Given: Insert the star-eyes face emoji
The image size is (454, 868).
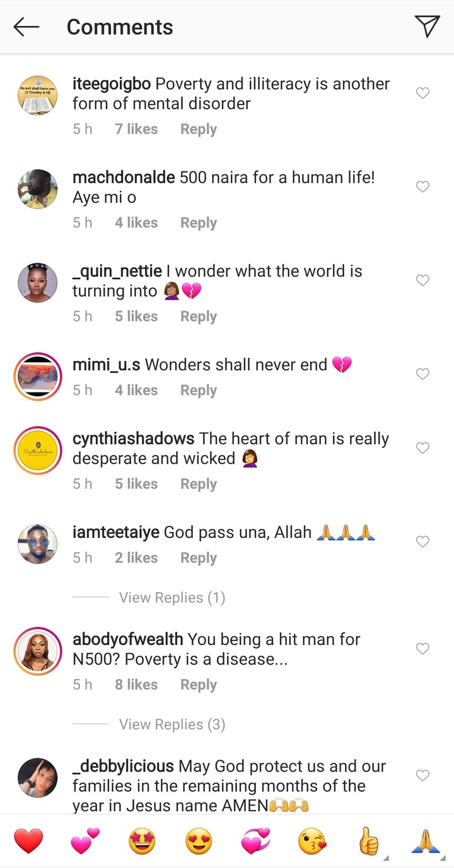Looking at the screenshot, I should (x=142, y=842).
